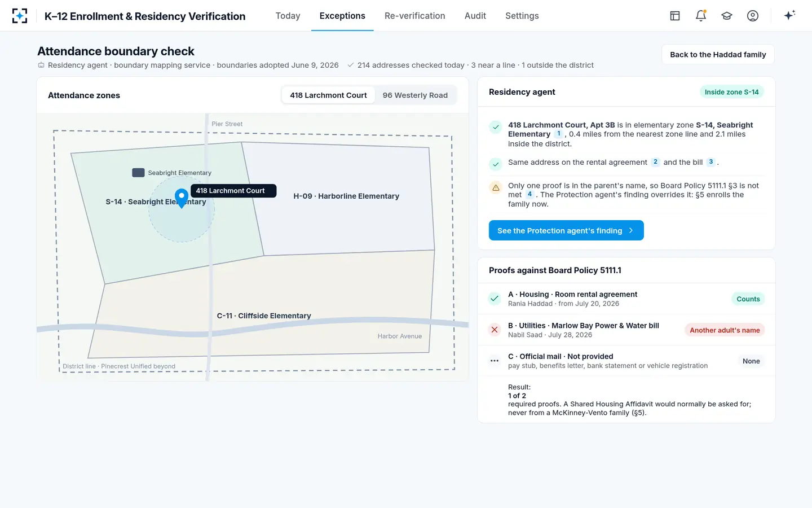The image size is (812, 508).
Task: Open the Settings tab
Action: click(x=522, y=16)
